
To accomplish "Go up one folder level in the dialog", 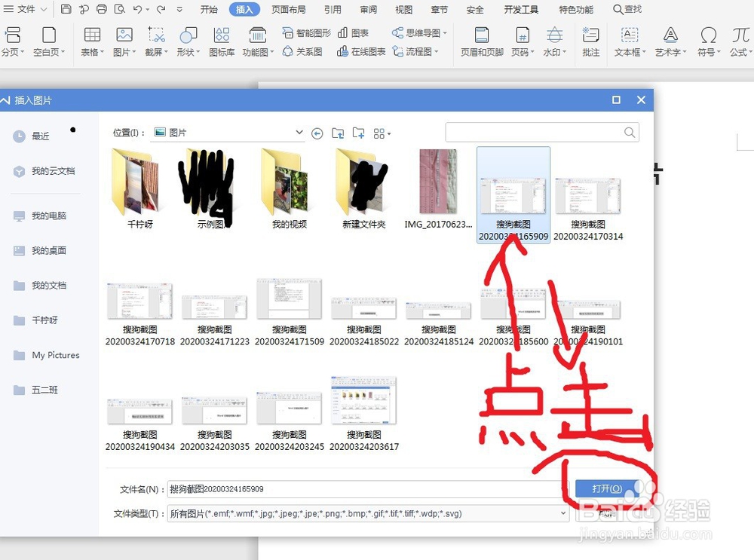I will (338, 133).
